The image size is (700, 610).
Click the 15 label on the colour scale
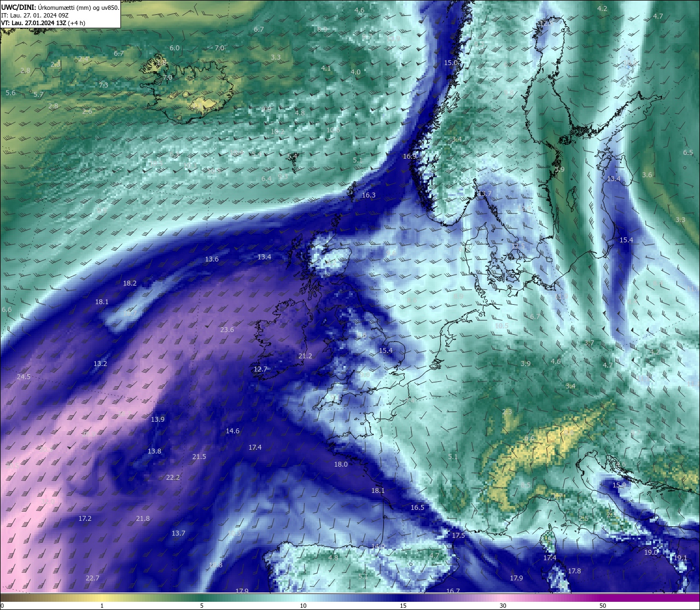tap(403, 605)
